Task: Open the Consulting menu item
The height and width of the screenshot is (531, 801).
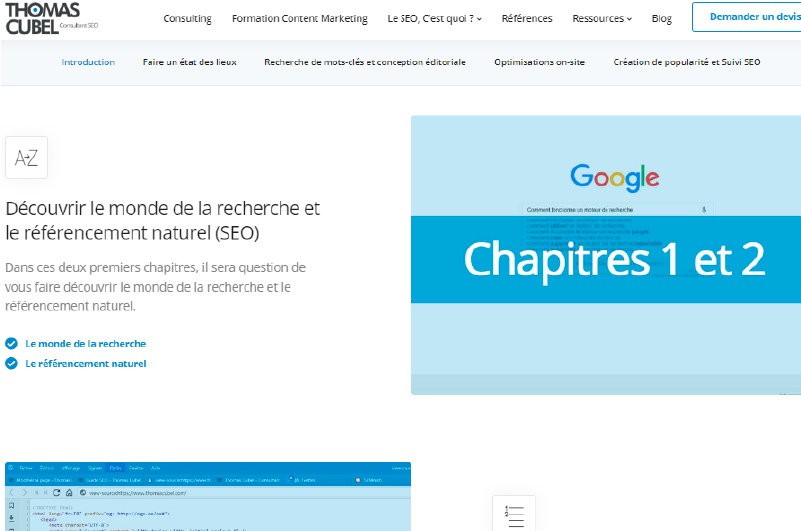Action: coord(187,18)
